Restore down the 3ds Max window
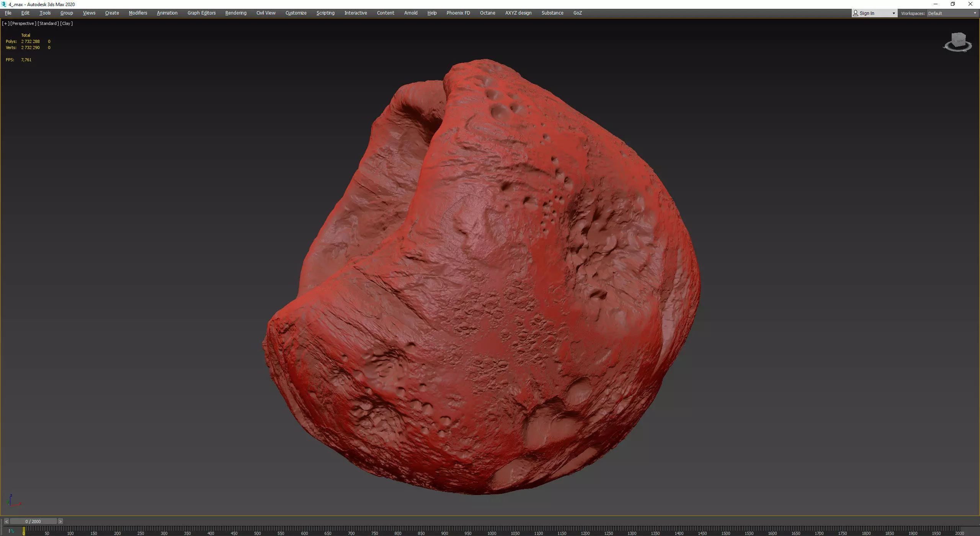 (953, 4)
